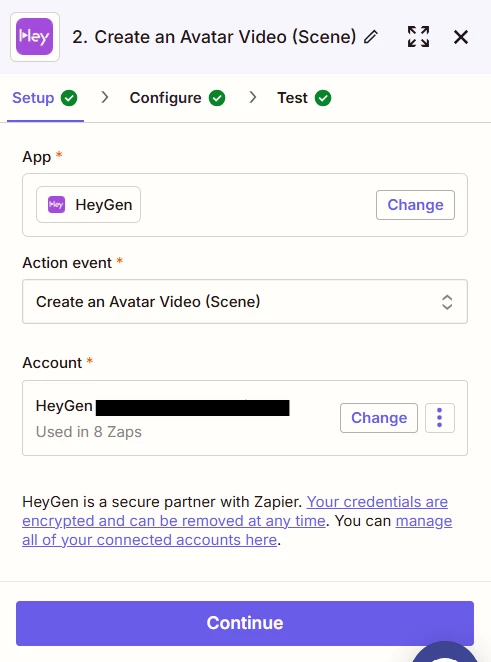Select the HeyGen app chip
The image size is (491, 662).
[x=88, y=205]
